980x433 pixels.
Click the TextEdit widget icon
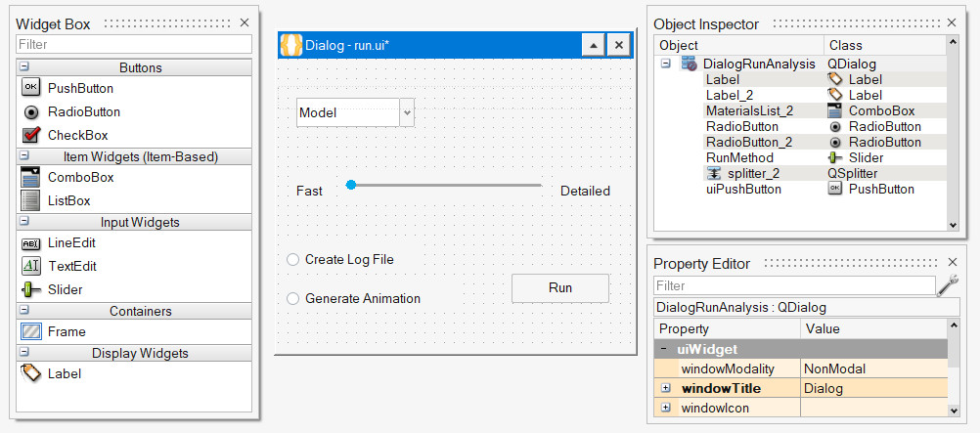click(30, 266)
